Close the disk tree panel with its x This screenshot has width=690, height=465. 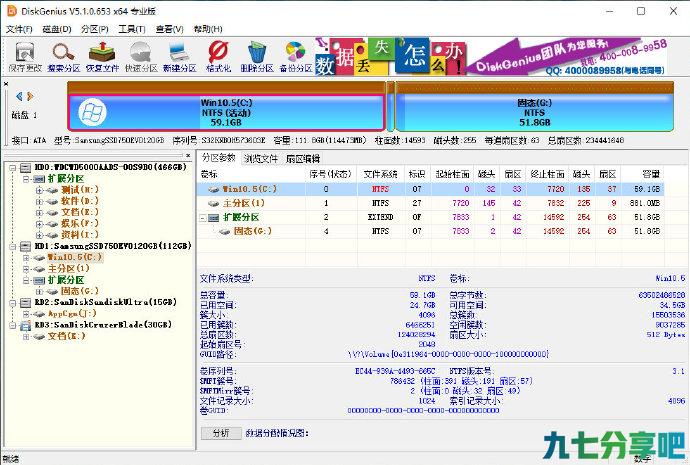(x=188, y=156)
